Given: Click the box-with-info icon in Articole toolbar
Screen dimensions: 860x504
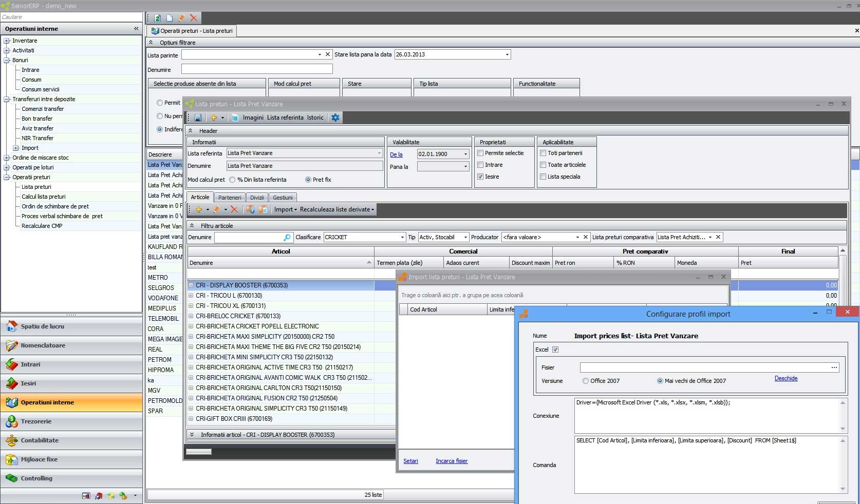Looking at the screenshot, I should point(250,209).
